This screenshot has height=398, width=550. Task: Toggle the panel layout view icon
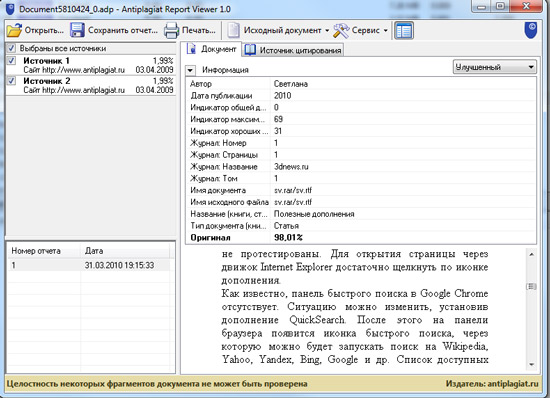pyautogui.click(x=404, y=31)
